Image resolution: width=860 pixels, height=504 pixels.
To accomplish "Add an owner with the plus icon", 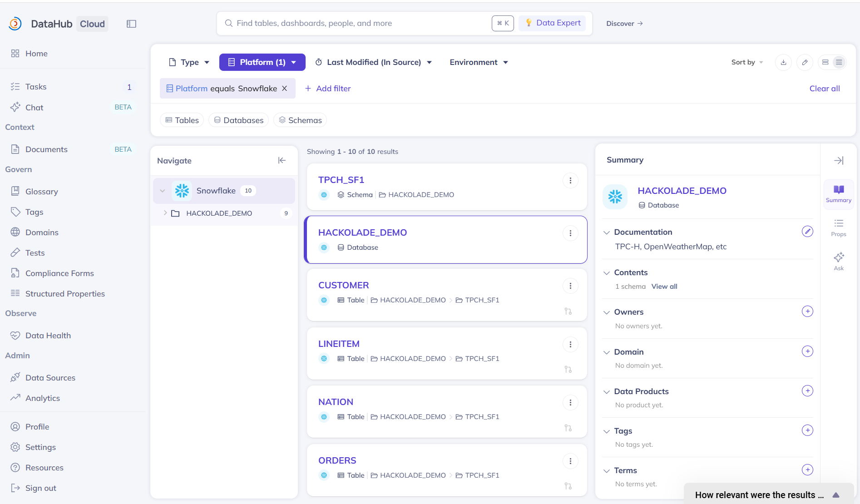I will (807, 311).
